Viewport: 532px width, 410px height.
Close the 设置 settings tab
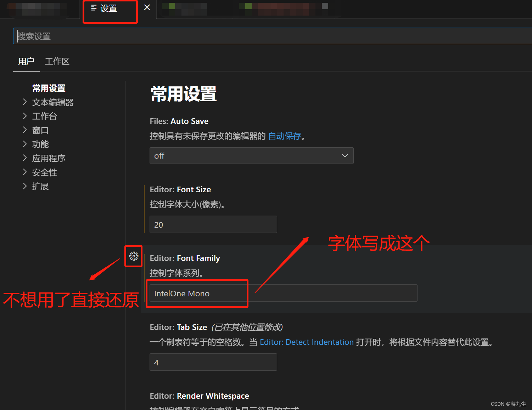(147, 7)
